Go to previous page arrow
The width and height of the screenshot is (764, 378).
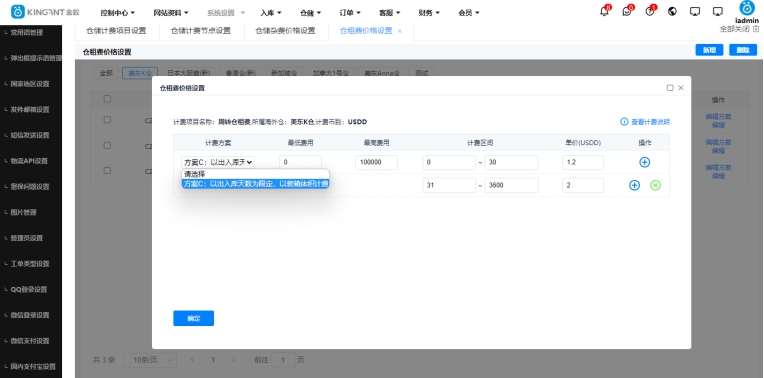pyautogui.click(x=192, y=360)
